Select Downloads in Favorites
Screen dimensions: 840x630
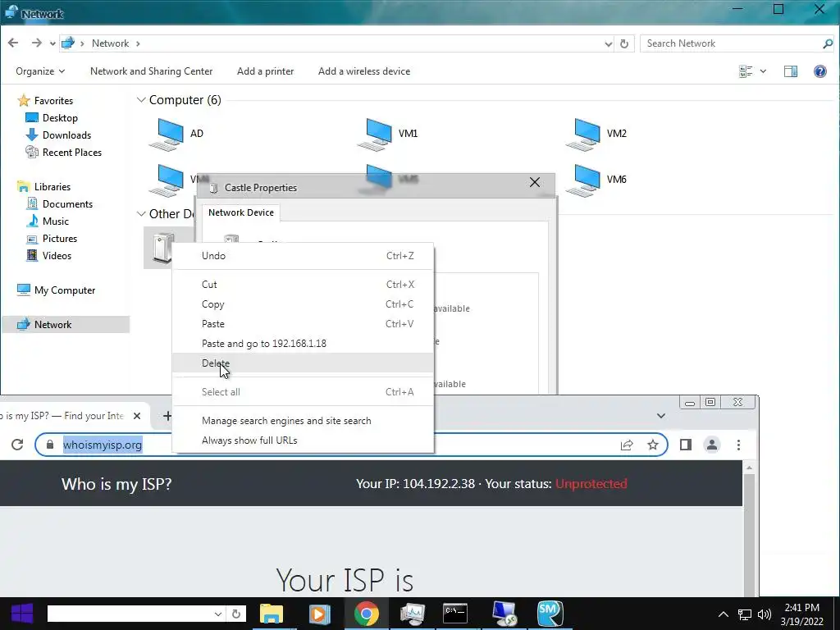(58, 135)
